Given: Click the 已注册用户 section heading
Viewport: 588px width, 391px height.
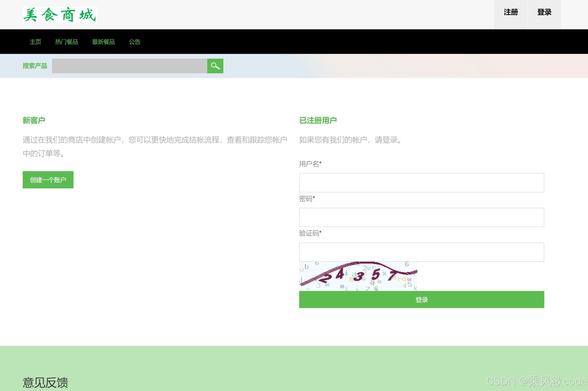Looking at the screenshot, I should tap(318, 120).
